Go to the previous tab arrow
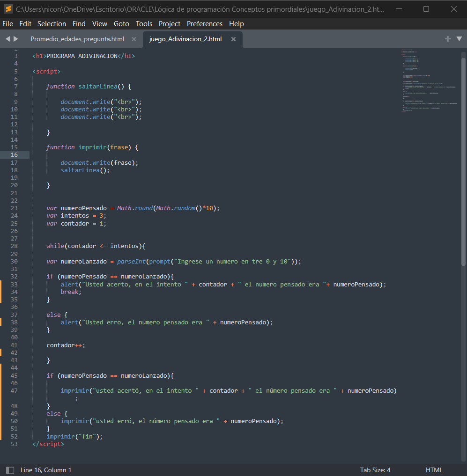This screenshot has width=467, height=476. point(8,39)
